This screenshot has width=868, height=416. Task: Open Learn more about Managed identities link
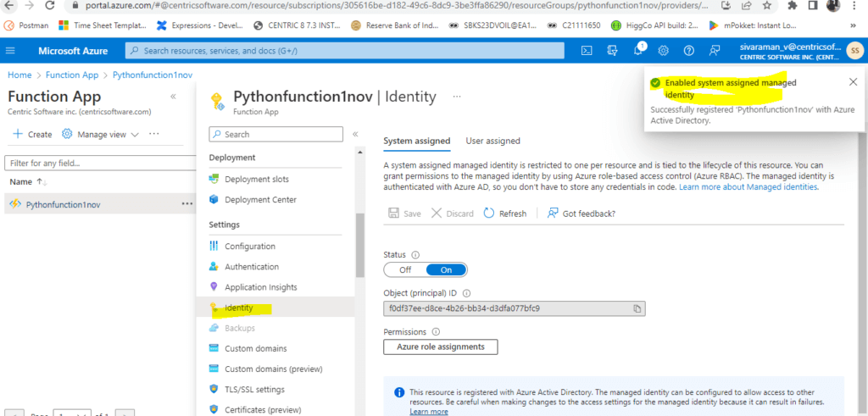748,187
